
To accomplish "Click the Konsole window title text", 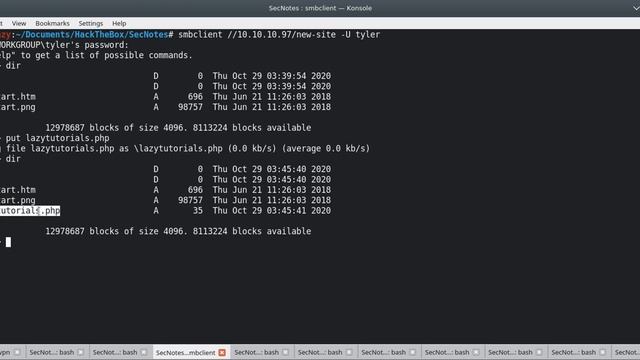I will [x=320, y=8].
